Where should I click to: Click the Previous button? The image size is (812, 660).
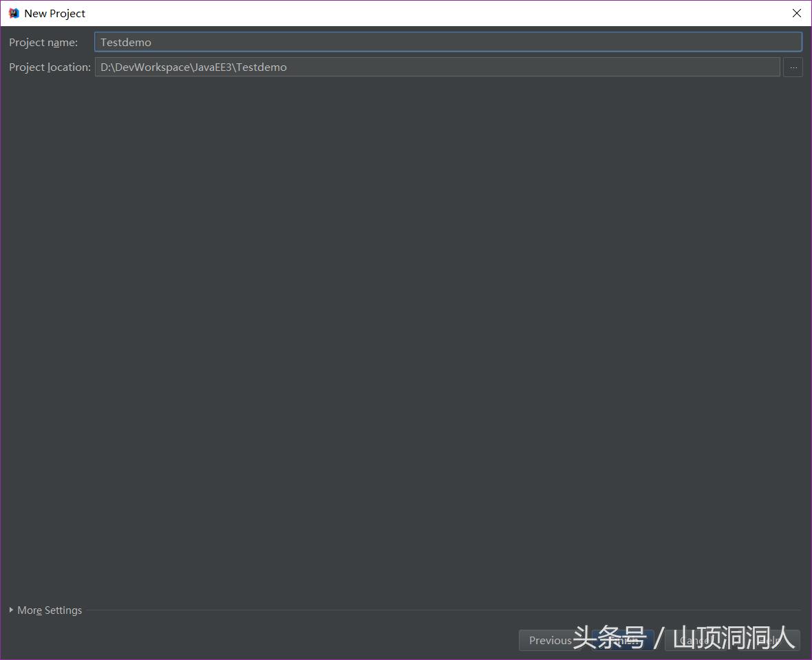pos(549,640)
